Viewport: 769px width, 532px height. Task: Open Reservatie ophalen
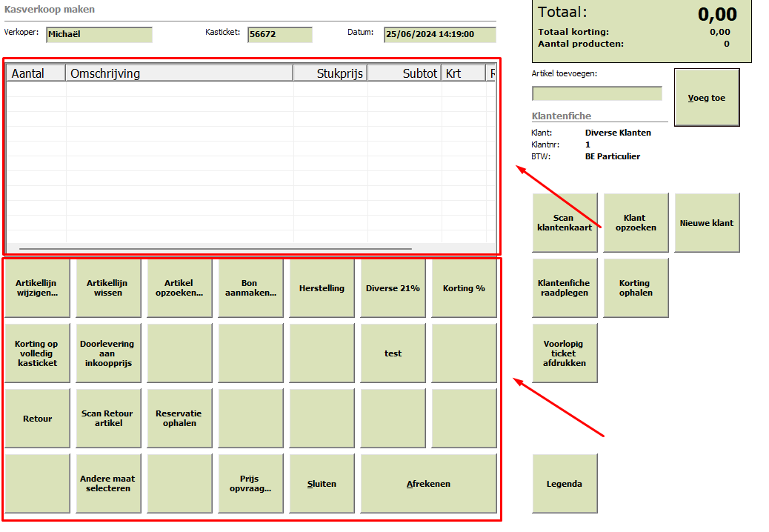pos(179,418)
